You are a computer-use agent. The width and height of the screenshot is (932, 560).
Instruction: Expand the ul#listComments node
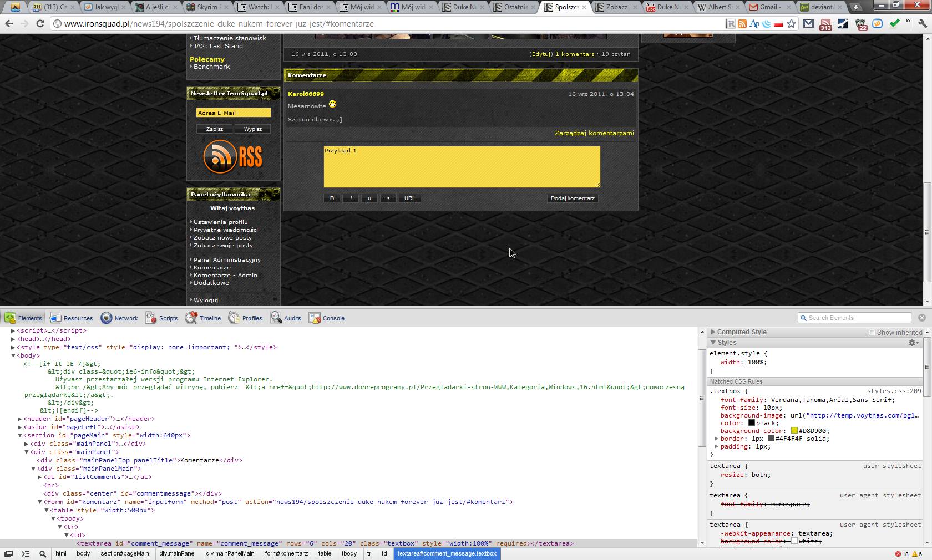tap(39, 477)
